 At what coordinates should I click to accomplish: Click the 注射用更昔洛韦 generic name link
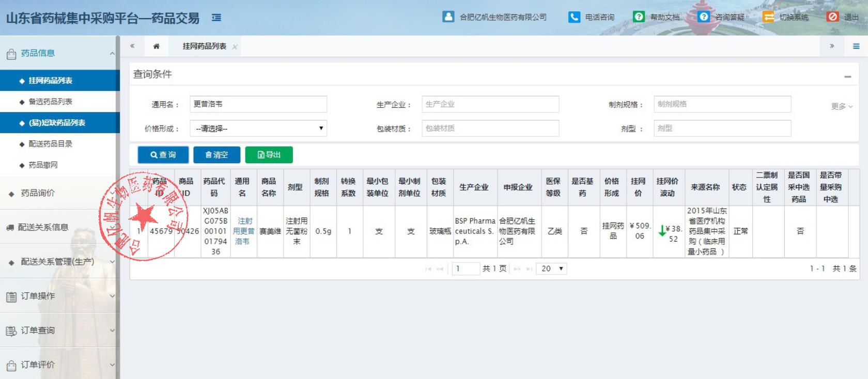point(244,231)
